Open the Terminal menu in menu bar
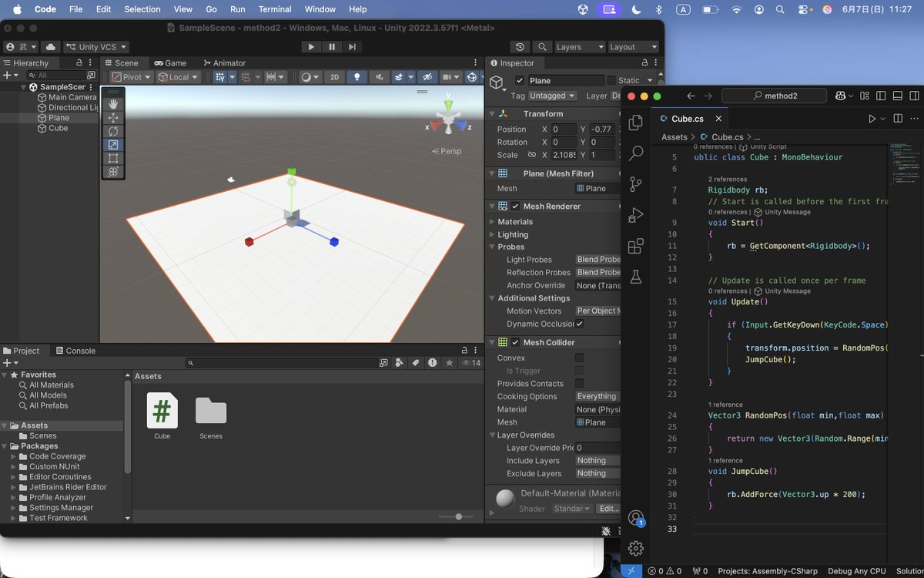The height and width of the screenshot is (578, 924). click(275, 9)
